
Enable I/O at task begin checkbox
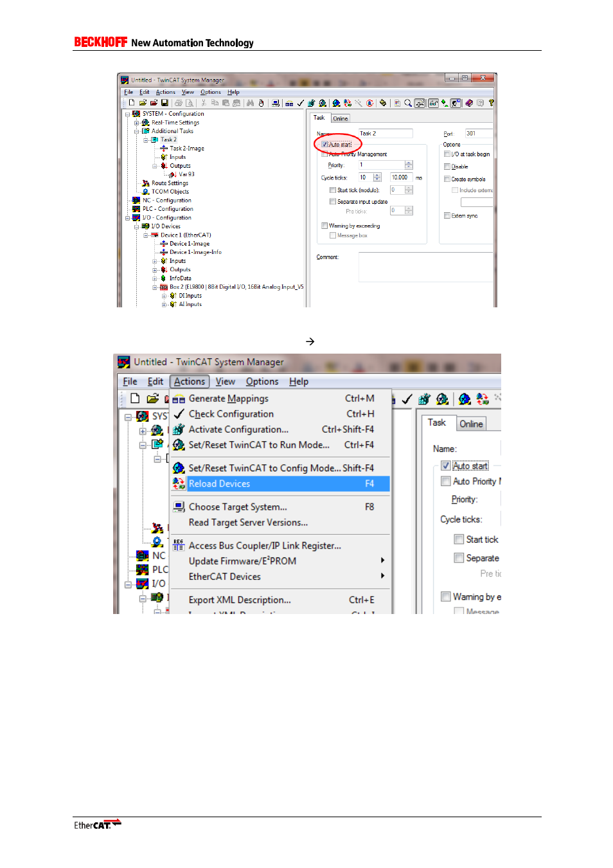click(x=447, y=154)
